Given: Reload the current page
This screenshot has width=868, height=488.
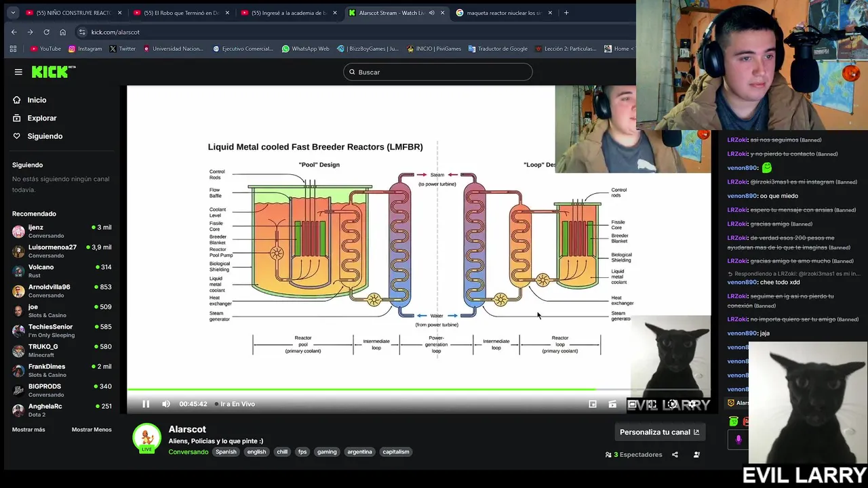Looking at the screenshot, I should click(x=46, y=32).
